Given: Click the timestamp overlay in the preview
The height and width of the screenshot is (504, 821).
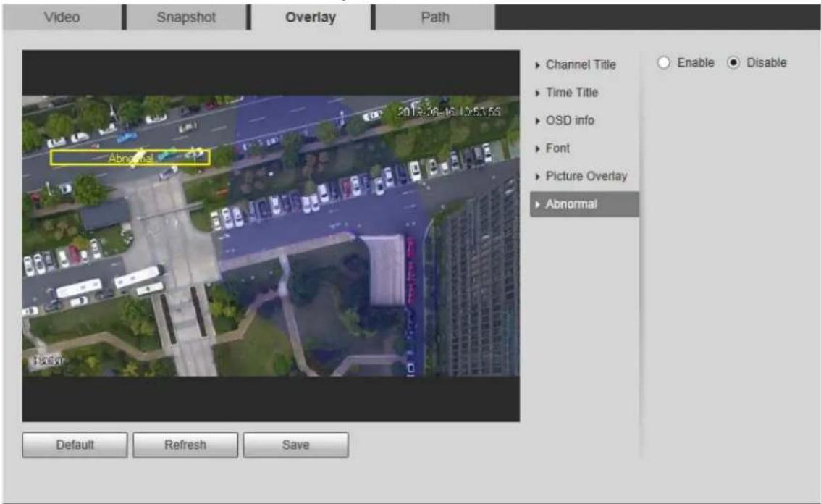Looking at the screenshot, I should pyautogui.click(x=449, y=112).
